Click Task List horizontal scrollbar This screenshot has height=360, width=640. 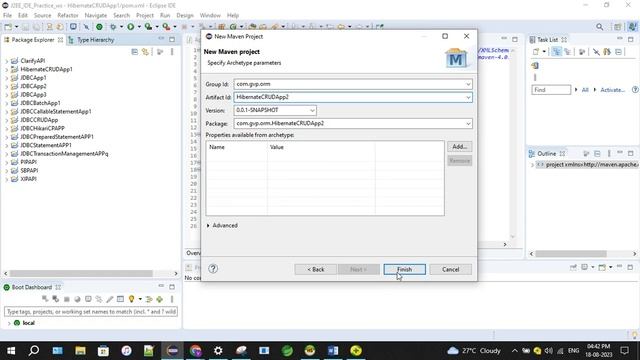click(571, 254)
